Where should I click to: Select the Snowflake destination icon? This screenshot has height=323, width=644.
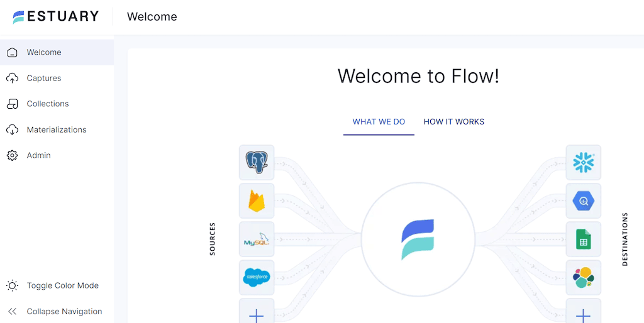tap(583, 162)
